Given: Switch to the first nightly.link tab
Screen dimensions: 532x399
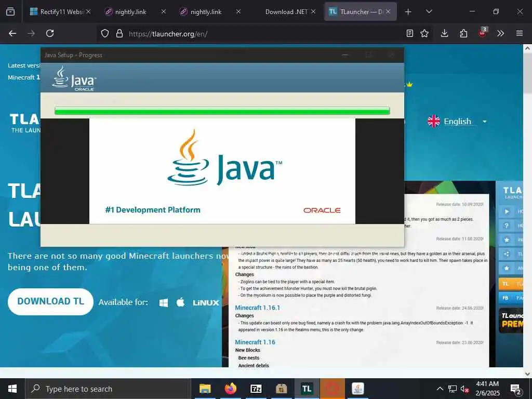Looking at the screenshot, I should click(136, 11).
